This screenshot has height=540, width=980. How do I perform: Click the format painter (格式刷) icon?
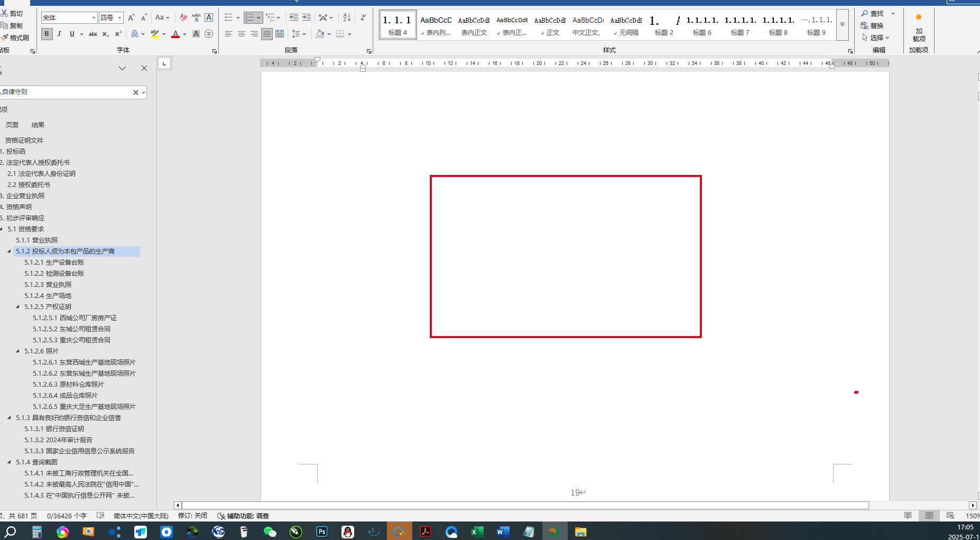[x=5, y=38]
